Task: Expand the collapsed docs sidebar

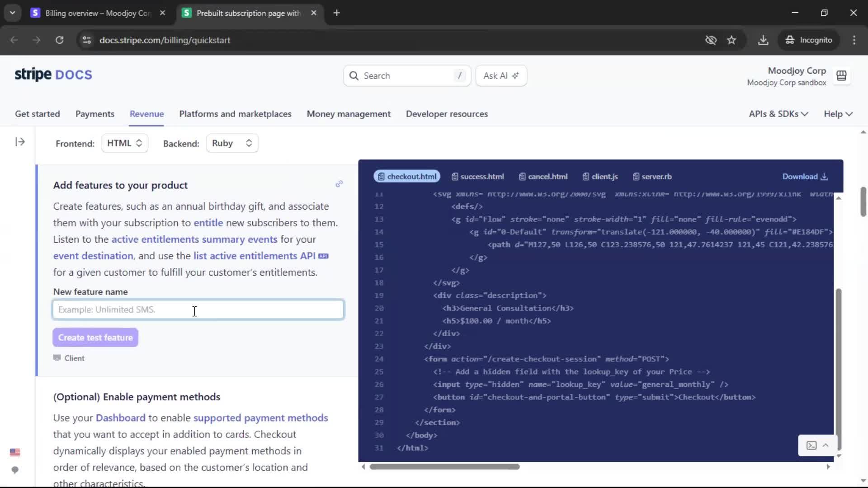Action: pos(20,142)
